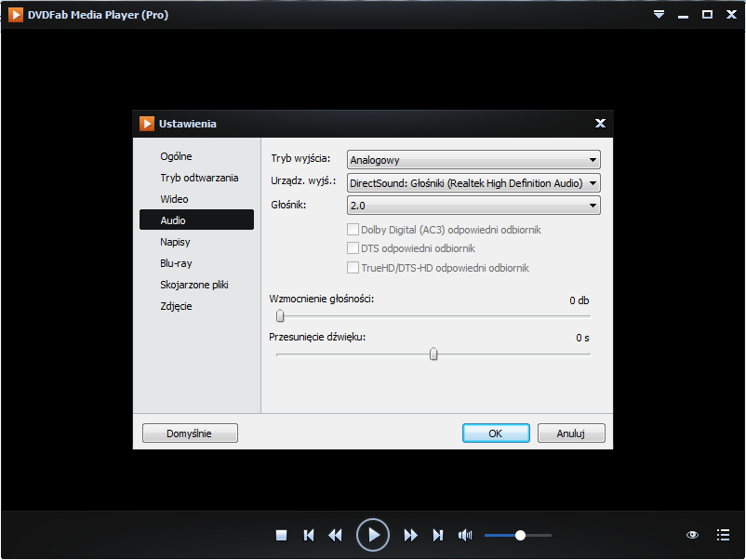Open the playlist list icon
746x560 pixels.
click(723, 535)
